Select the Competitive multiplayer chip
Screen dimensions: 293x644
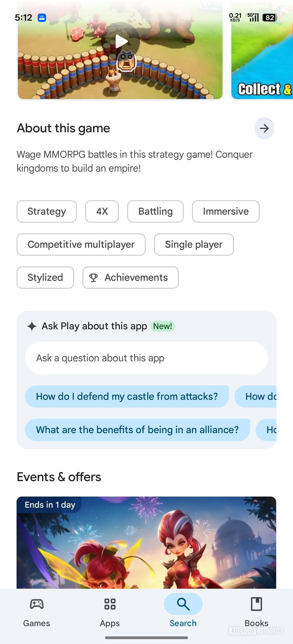(81, 244)
